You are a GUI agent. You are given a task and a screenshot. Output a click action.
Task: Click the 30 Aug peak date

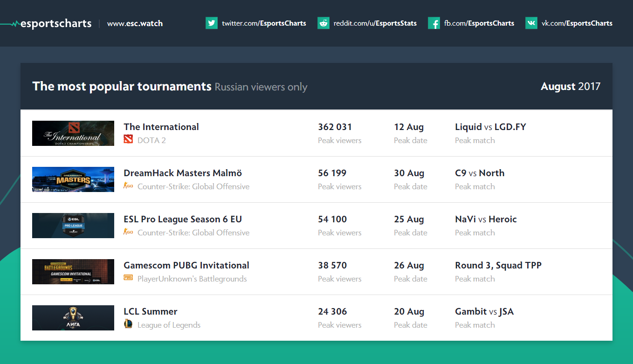tap(409, 173)
